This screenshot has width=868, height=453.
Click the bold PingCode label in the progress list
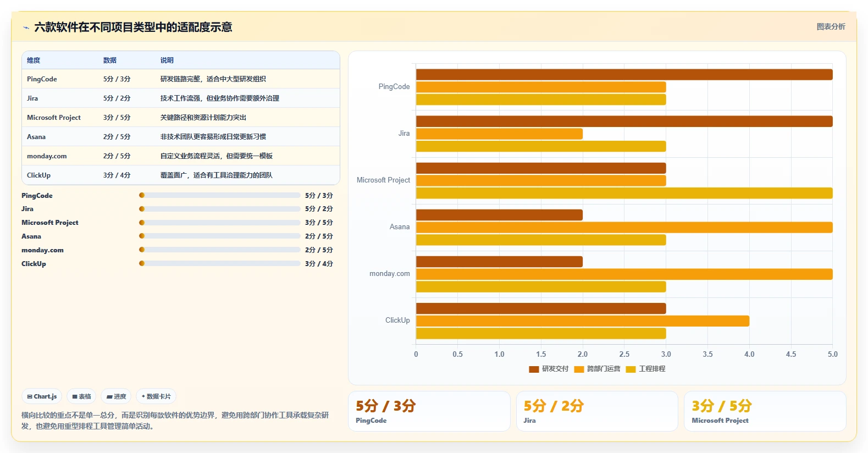point(37,196)
